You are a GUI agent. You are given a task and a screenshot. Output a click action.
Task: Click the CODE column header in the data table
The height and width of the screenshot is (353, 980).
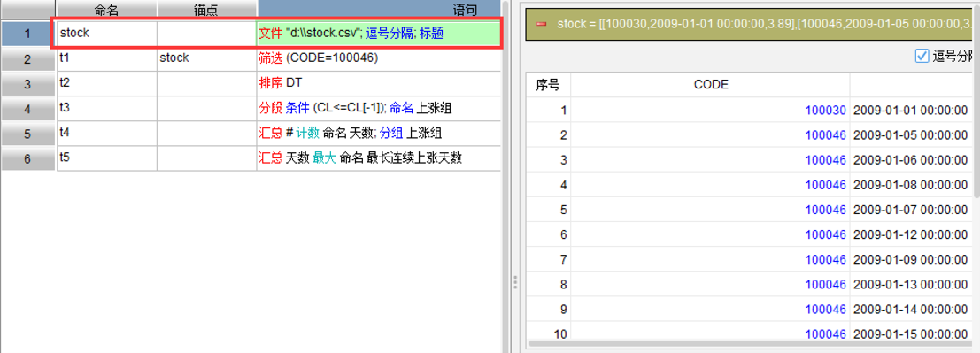(x=711, y=85)
